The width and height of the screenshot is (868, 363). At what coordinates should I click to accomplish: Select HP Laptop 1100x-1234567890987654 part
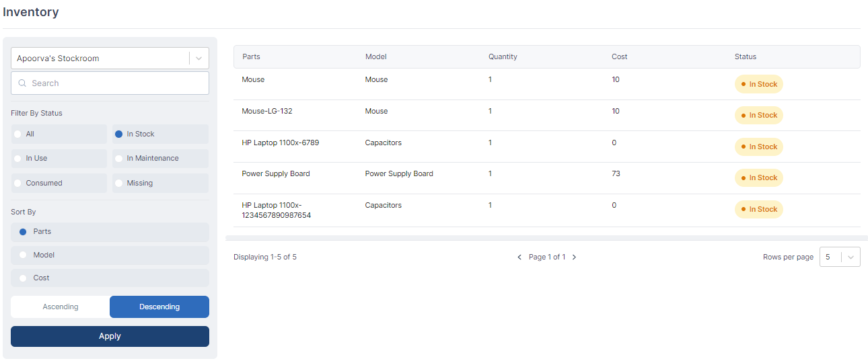point(276,210)
